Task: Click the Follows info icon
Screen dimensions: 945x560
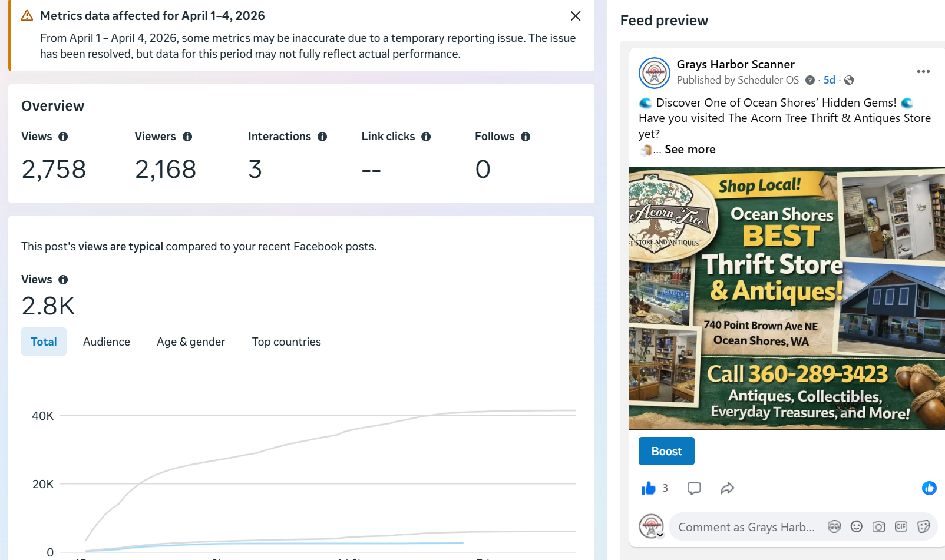Action: pos(526,137)
